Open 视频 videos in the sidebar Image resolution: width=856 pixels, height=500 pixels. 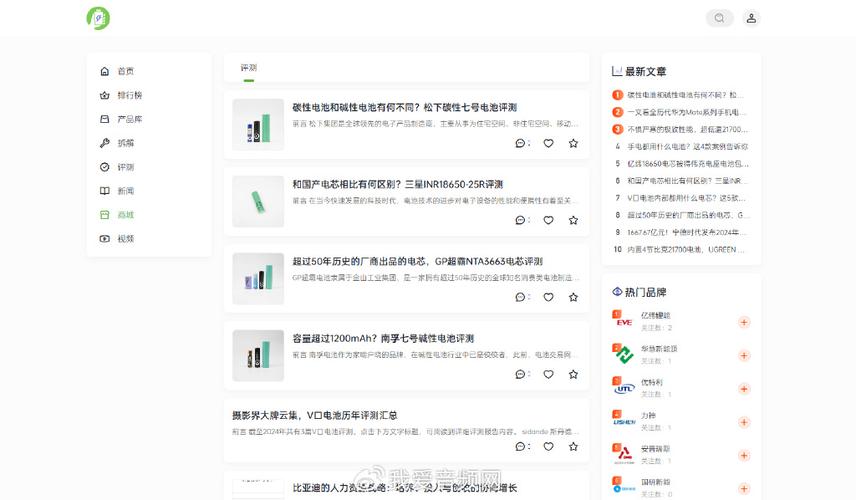coord(125,239)
